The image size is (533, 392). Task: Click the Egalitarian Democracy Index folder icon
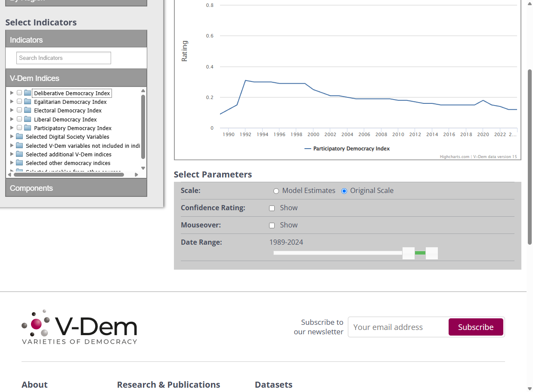click(x=28, y=102)
